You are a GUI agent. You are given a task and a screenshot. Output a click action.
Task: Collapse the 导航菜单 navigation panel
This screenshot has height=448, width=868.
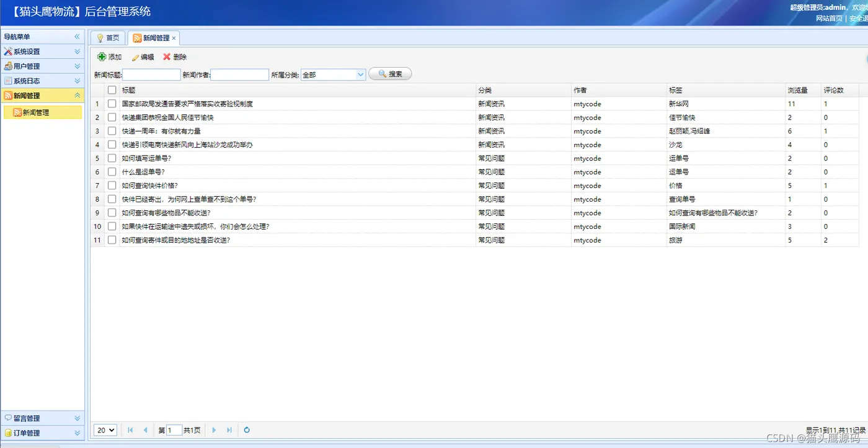tap(77, 37)
